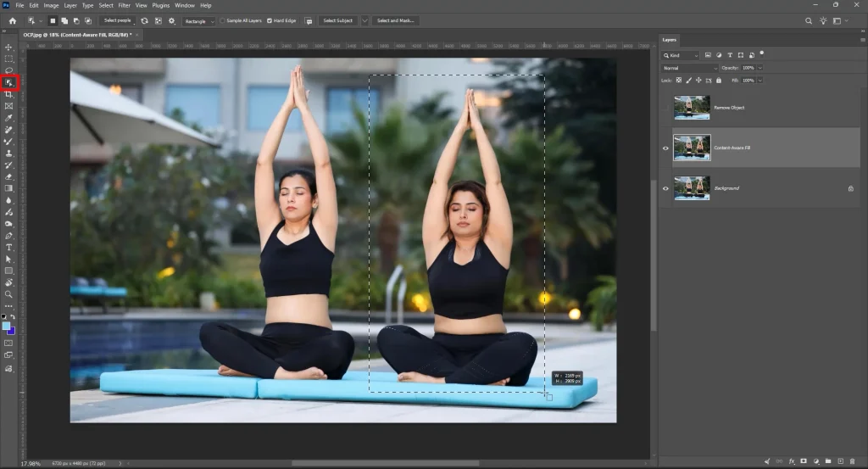
Task: Choose Subtract from Selection mode
Action: (x=76, y=21)
